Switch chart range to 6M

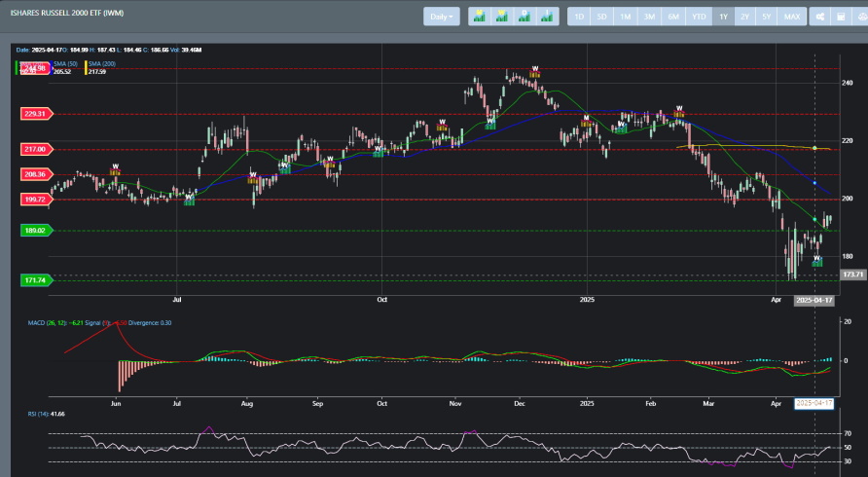673,17
